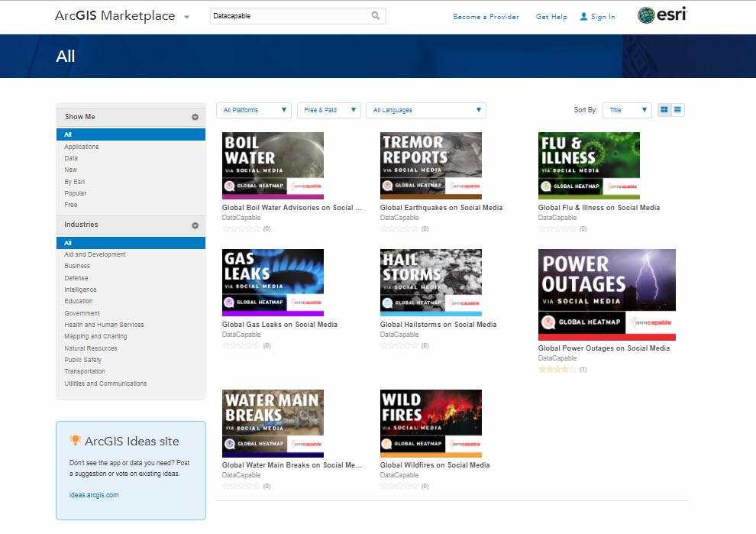This screenshot has height=534, width=756.
Task: Select Public Safety industry
Action: coord(83,360)
